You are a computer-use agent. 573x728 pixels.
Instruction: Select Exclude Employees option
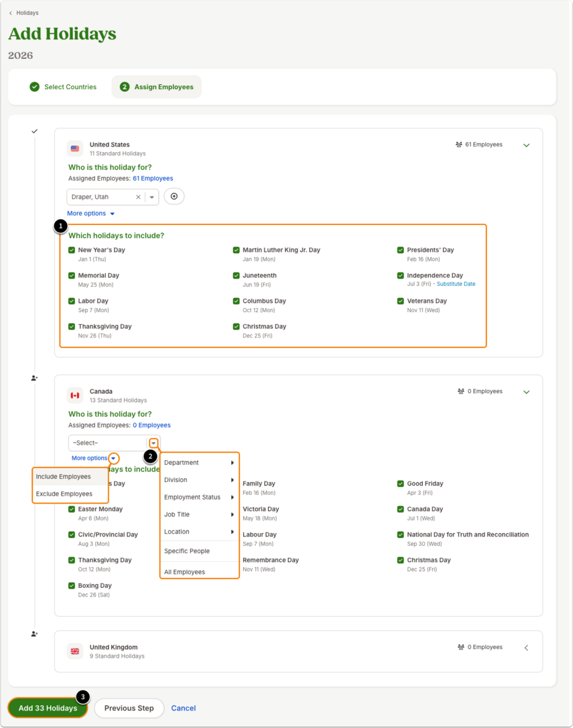70,494
